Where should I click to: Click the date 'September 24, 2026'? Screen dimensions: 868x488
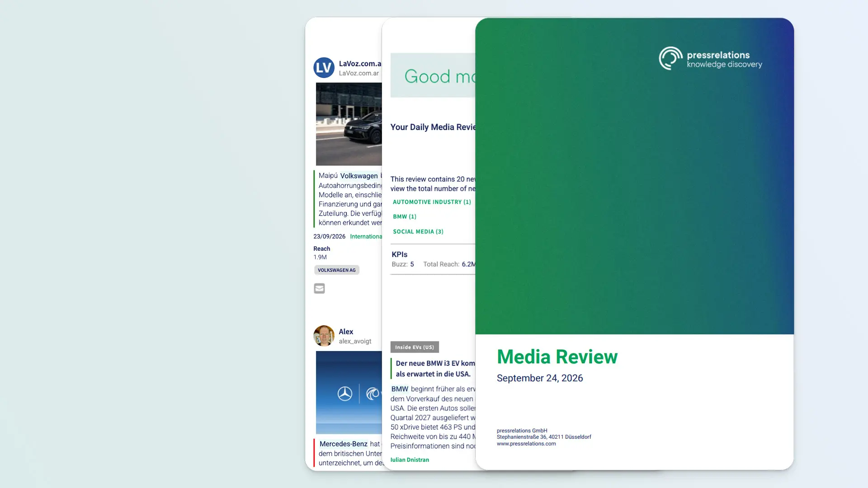(x=540, y=378)
